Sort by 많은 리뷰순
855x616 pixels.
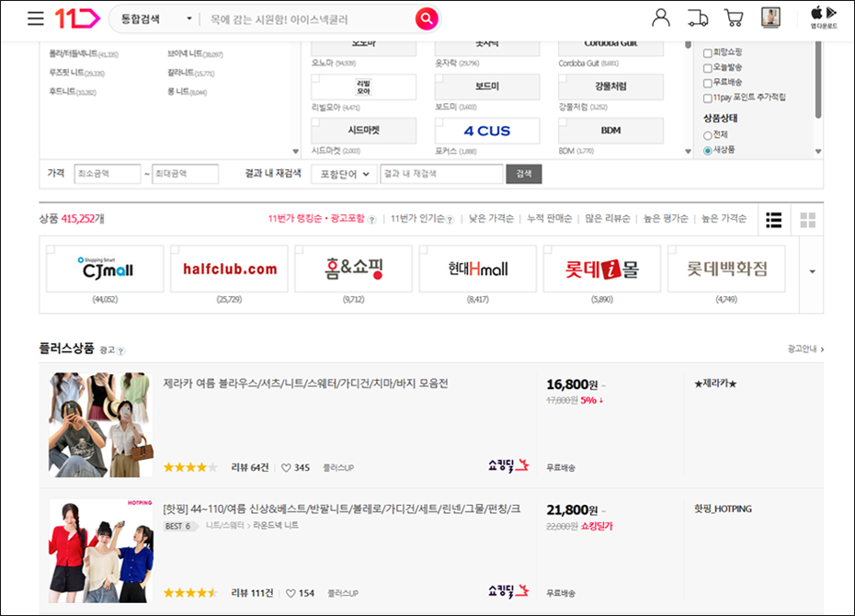pyautogui.click(x=608, y=219)
